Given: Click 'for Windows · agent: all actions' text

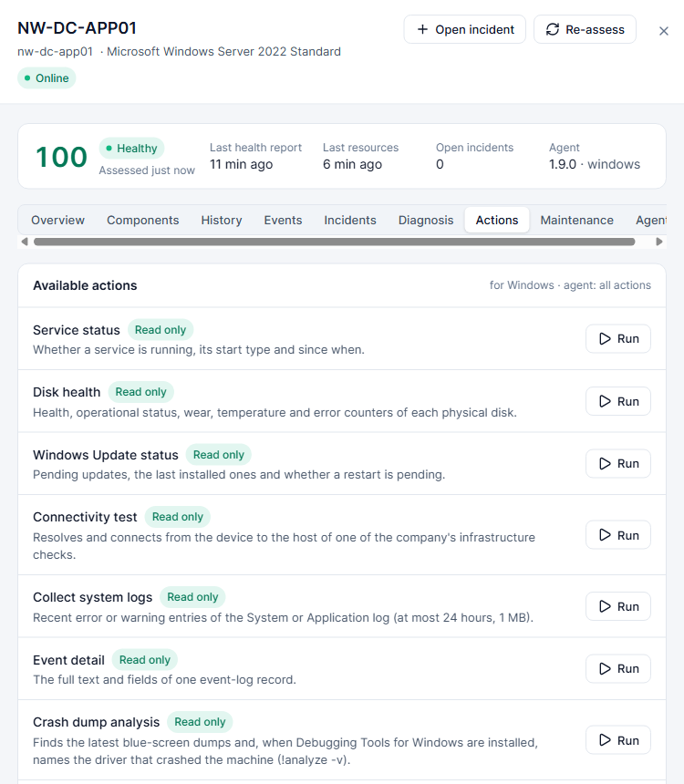Looking at the screenshot, I should tap(570, 285).
